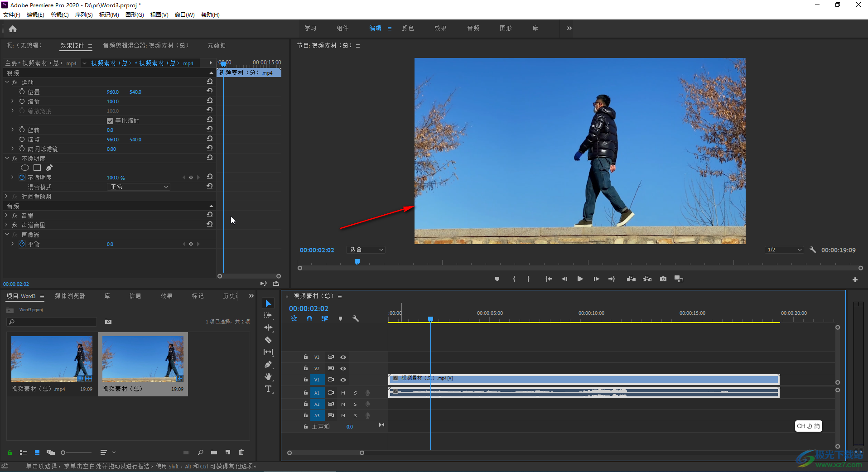Viewport: 868px width, 472px height.
Task: Switch to the 颜色 workspace tab
Action: (x=408, y=28)
